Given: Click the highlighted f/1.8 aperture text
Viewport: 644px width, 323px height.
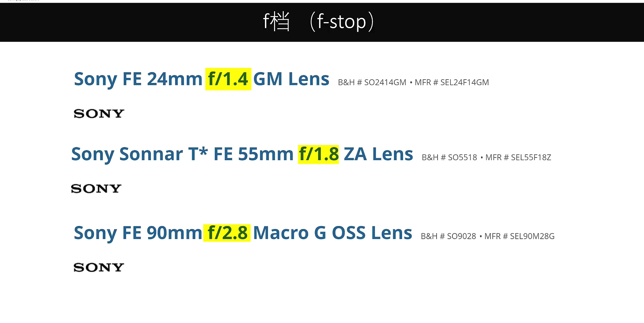Looking at the screenshot, I should point(318,154).
